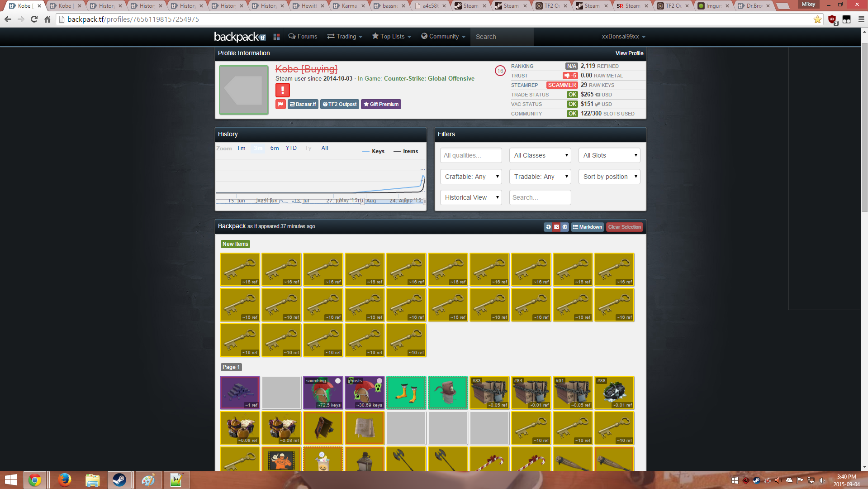The width and height of the screenshot is (868, 489).
Task: Select the ghosts unusual hat item
Action: pyautogui.click(x=365, y=393)
